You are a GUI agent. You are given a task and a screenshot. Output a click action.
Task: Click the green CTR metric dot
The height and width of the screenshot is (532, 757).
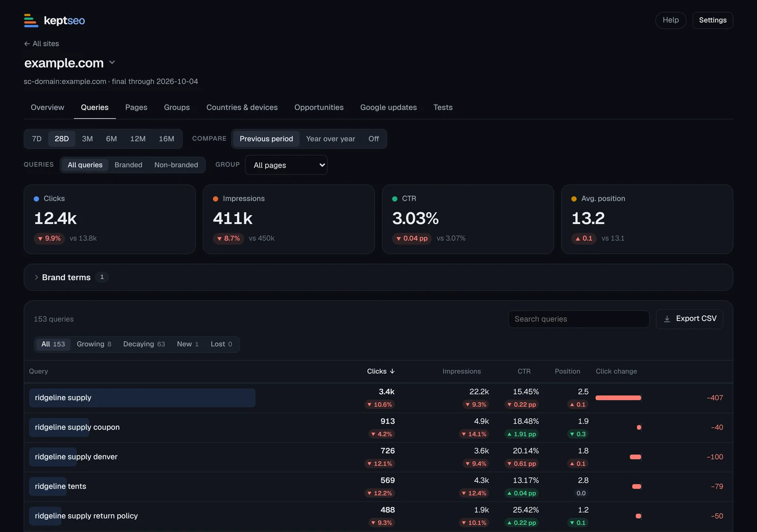[x=395, y=199]
